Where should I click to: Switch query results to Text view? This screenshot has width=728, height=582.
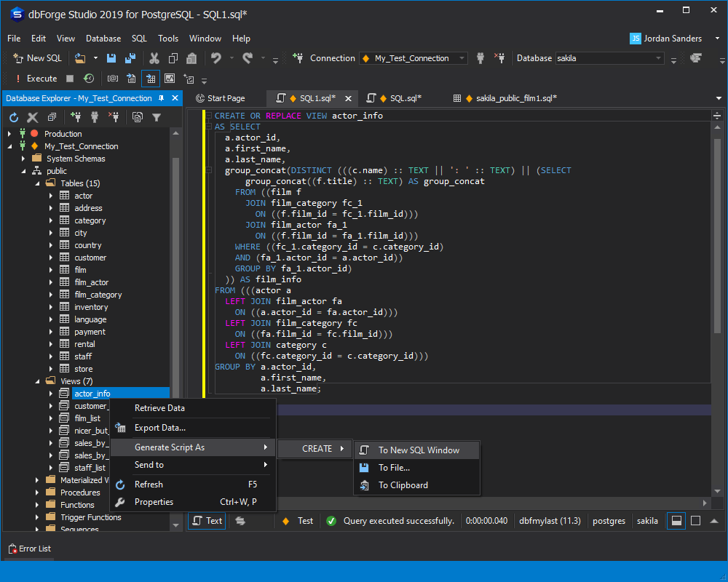point(206,520)
